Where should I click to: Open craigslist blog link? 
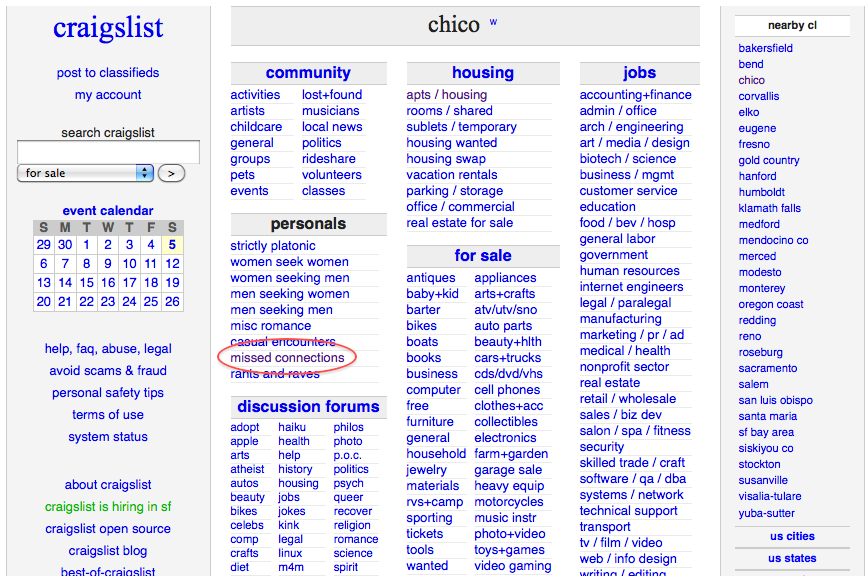(108, 551)
